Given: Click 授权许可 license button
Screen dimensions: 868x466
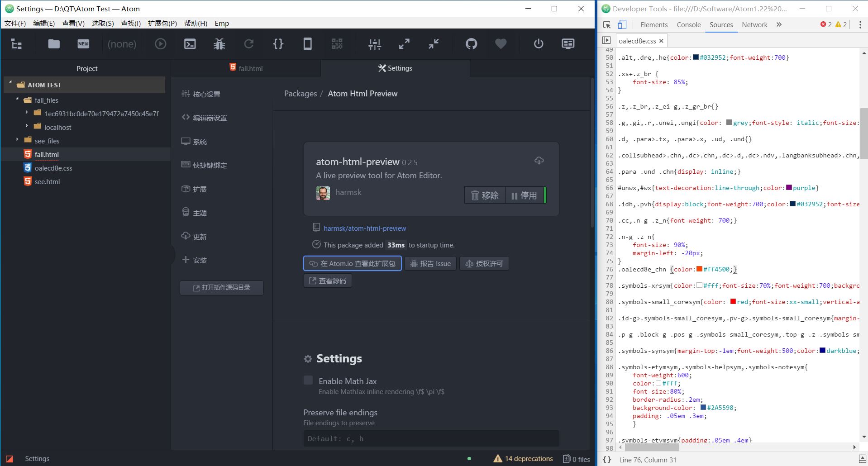Looking at the screenshot, I should pos(484,263).
